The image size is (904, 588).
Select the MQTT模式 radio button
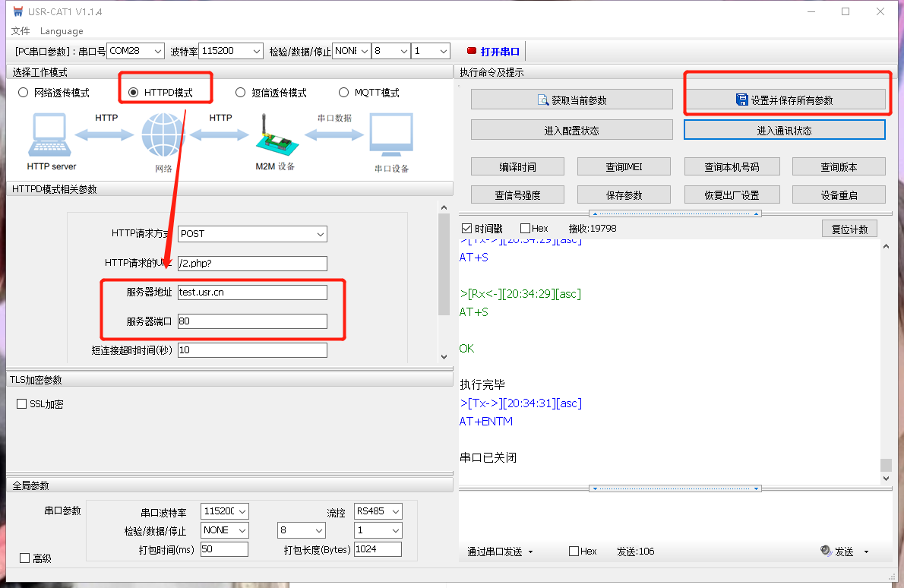(x=344, y=93)
